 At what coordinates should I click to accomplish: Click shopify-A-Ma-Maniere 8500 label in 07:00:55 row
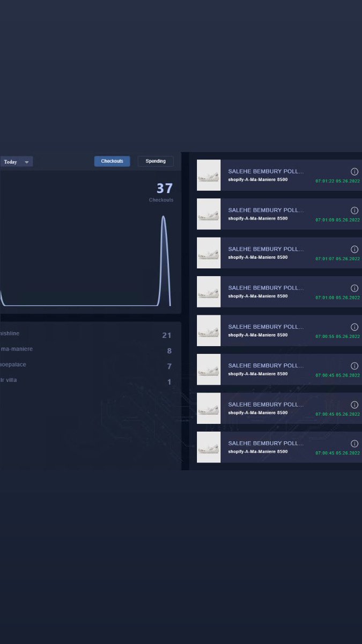coord(258,335)
